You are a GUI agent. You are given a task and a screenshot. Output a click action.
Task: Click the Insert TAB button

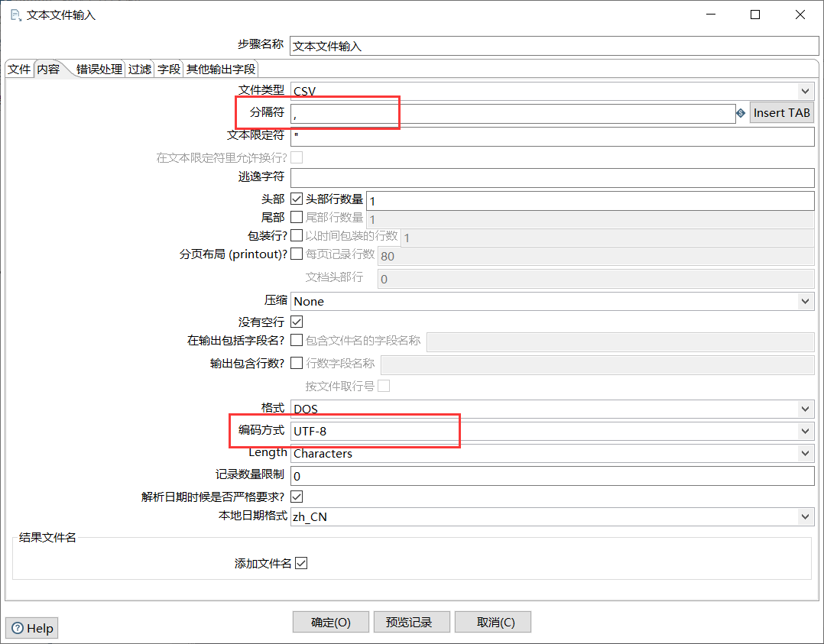(781, 113)
